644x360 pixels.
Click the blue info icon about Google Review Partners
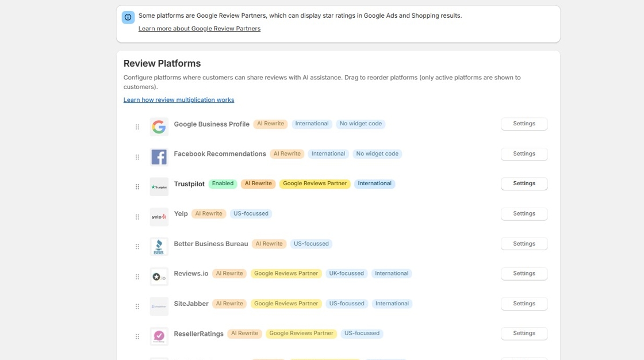(127, 17)
